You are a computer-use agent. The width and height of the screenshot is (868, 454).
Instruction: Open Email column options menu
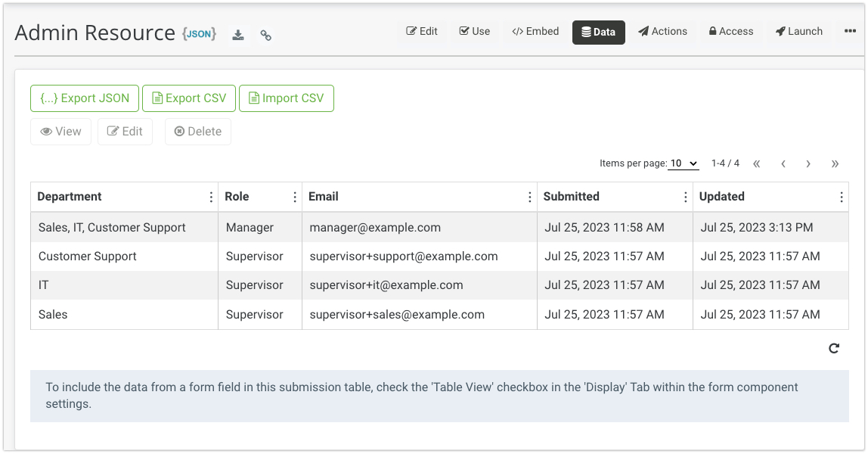[x=530, y=197]
